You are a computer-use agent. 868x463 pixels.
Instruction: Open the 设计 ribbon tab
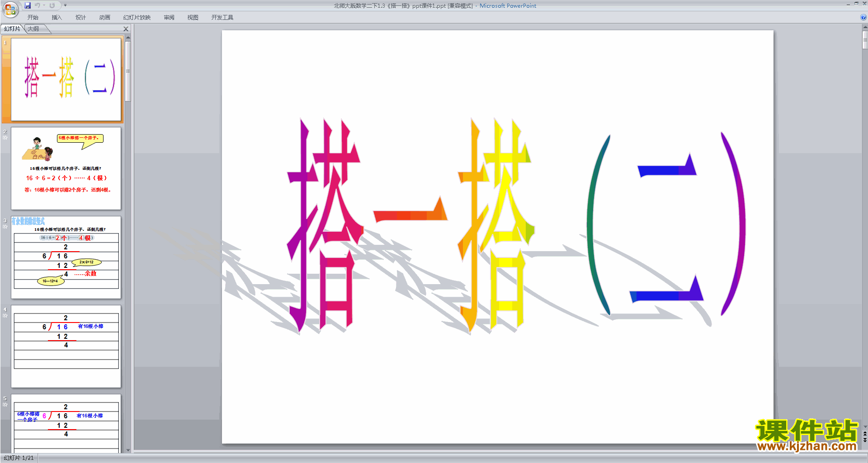point(80,18)
